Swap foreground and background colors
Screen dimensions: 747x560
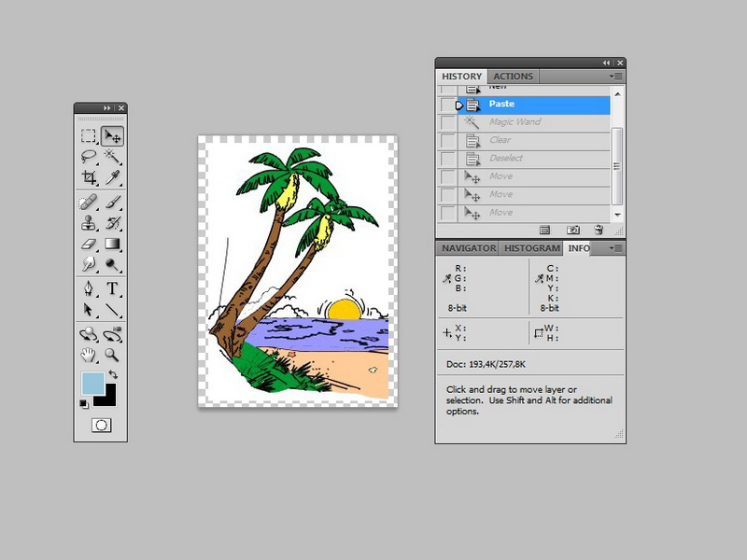[113, 374]
